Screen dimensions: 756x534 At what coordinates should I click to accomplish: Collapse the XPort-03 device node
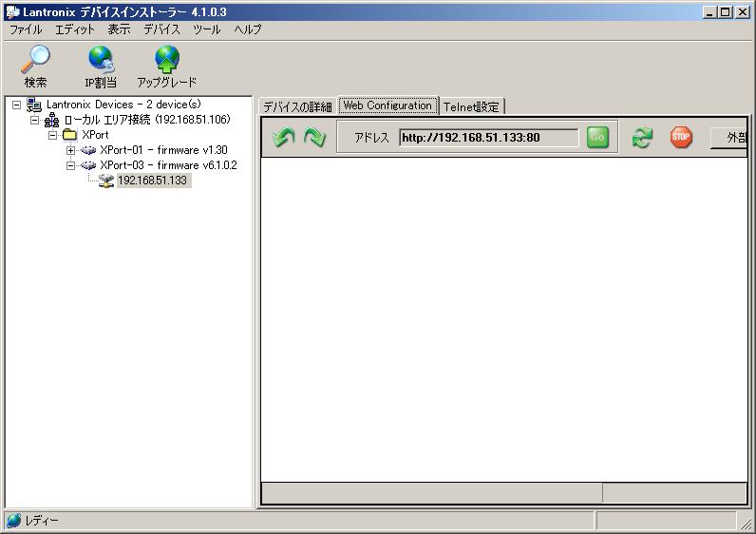click(x=70, y=165)
